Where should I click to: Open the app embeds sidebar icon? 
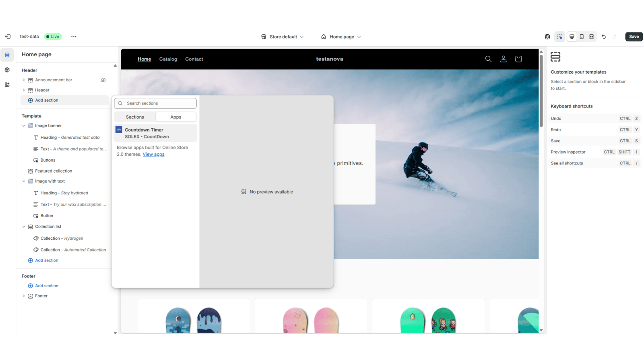[7, 85]
